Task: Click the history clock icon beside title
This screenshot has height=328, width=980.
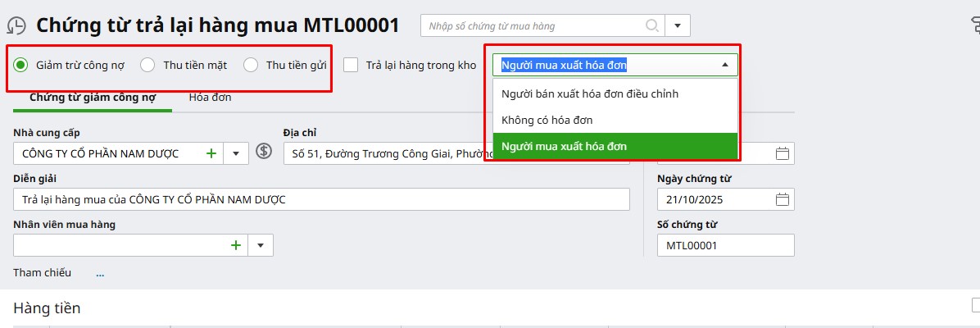Action: (x=16, y=25)
